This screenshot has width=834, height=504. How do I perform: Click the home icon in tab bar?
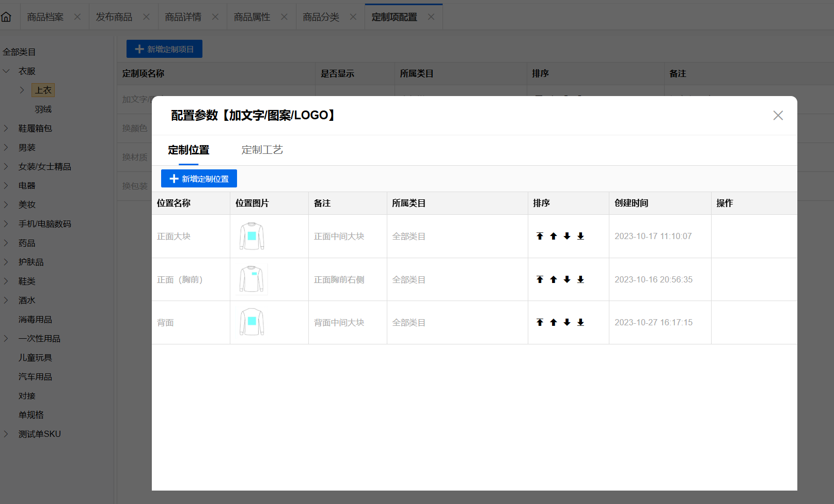[7, 17]
